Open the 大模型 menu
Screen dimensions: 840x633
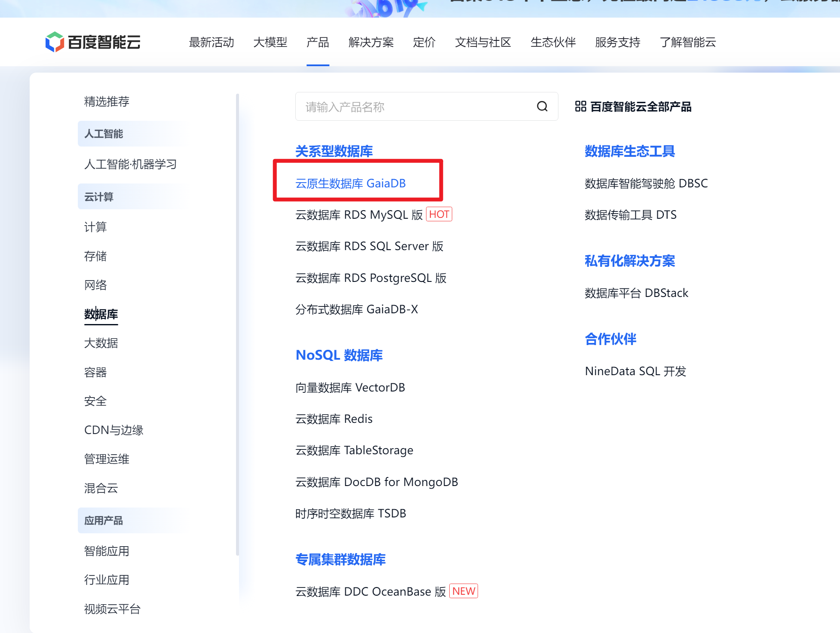(x=270, y=42)
